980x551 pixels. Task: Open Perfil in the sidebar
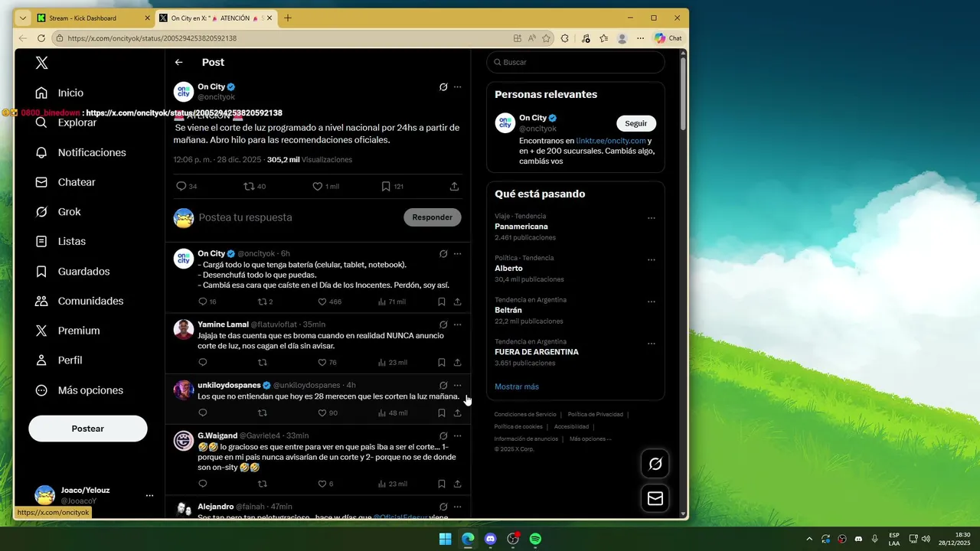(59, 360)
